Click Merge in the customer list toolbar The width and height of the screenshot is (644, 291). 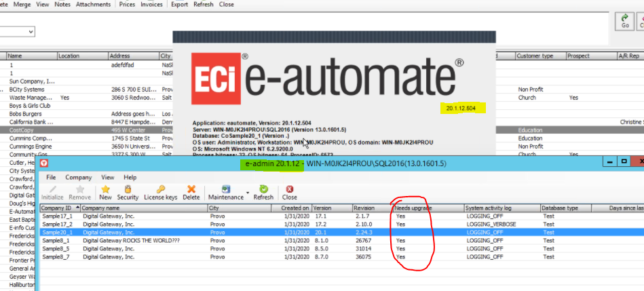pyautogui.click(x=22, y=5)
